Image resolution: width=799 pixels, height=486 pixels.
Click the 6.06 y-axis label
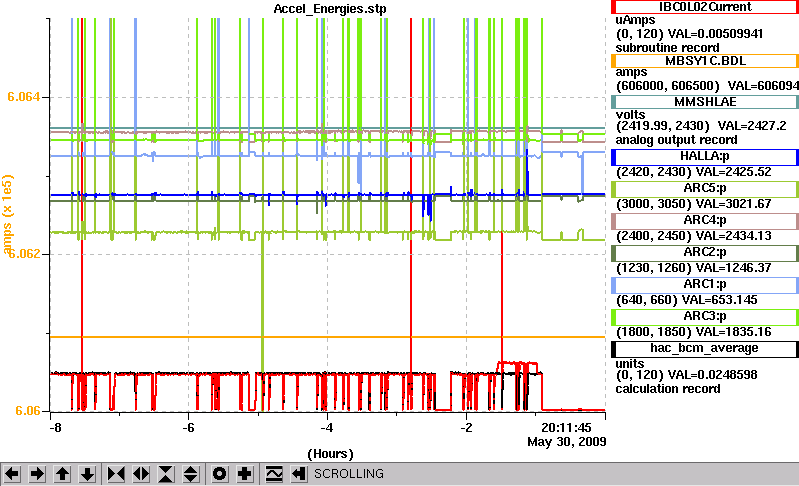[x=28, y=411]
